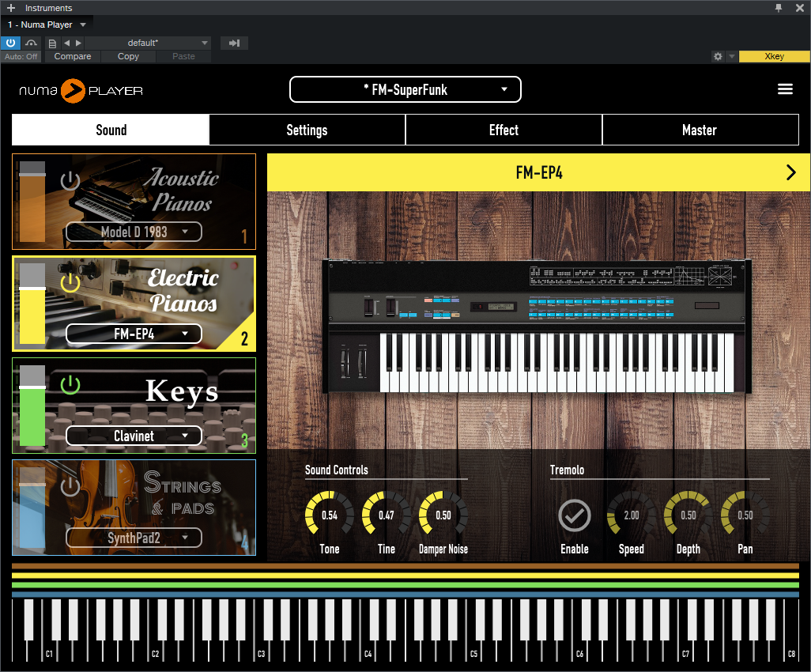This screenshot has height=672, width=811.
Task: Open the FM-SuperFunk preset selector
Action: point(405,89)
